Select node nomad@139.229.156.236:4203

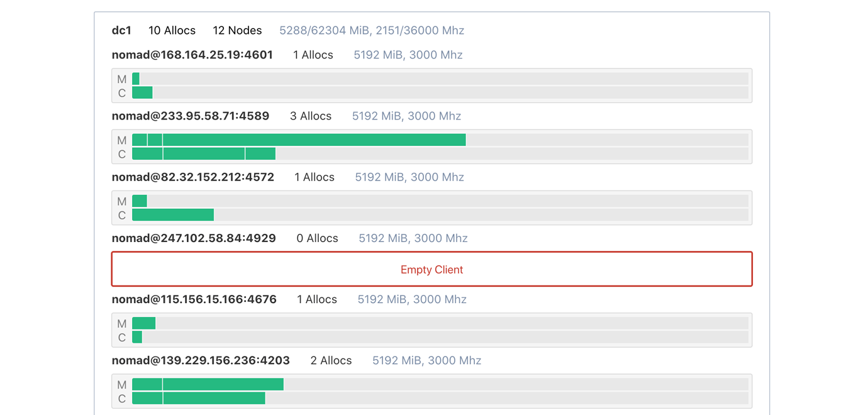coord(201,360)
